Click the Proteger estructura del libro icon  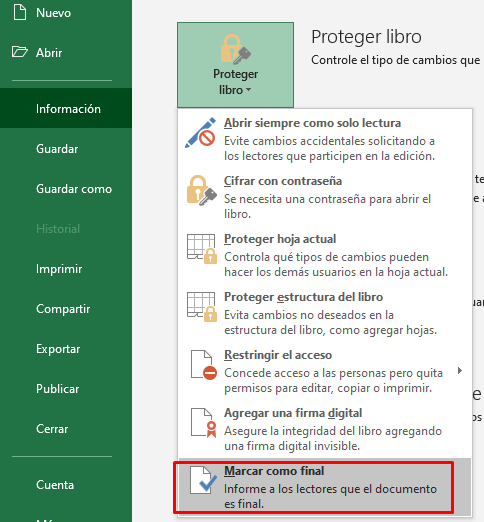pyautogui.click(x=202, y=307)
